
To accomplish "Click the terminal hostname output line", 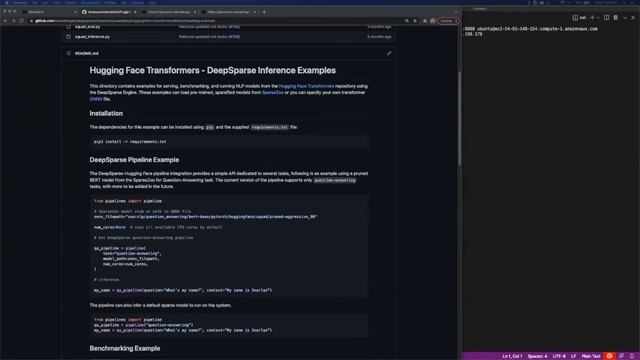I will 531,29.
